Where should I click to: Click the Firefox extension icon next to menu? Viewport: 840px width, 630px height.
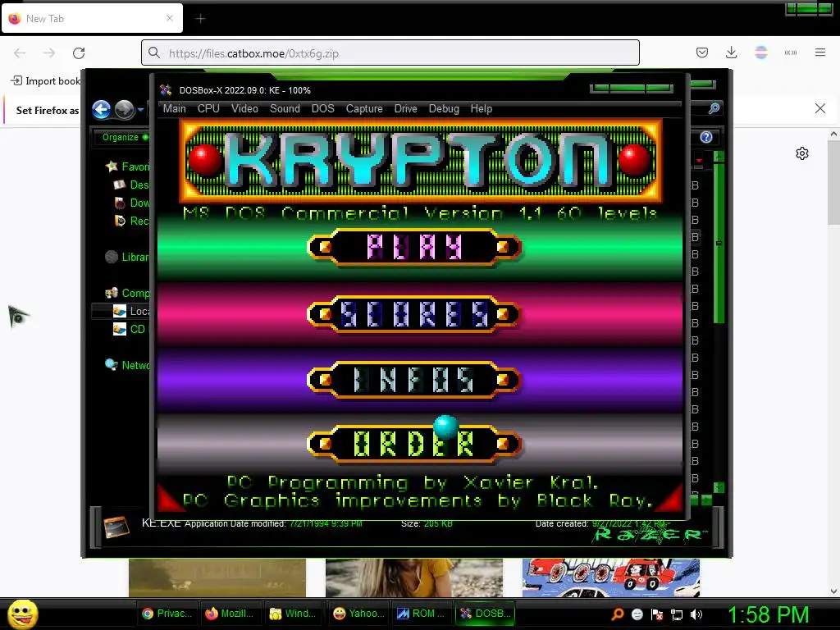tap(791, 52)
